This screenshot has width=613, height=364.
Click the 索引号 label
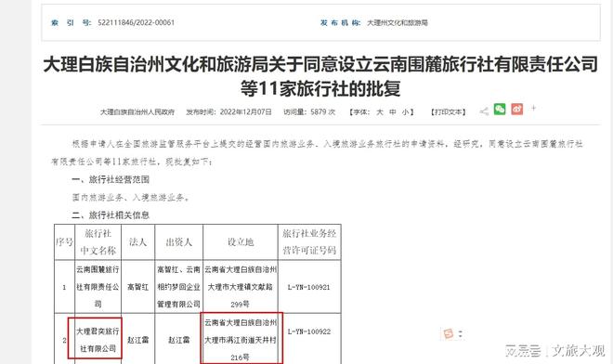72,23
